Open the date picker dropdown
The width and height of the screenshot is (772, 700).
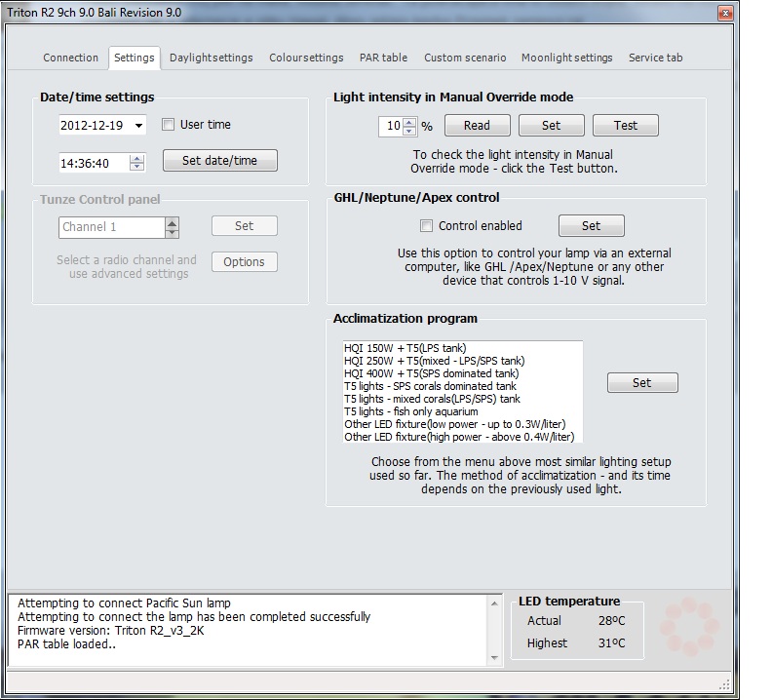pos(139,126)
